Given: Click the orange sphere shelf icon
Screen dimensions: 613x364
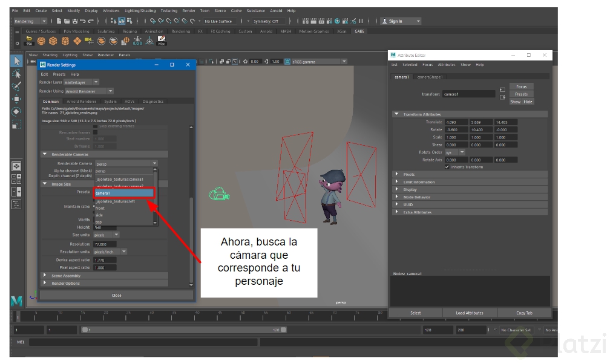Looking at the screenshot, I should (x=41, y=41).
